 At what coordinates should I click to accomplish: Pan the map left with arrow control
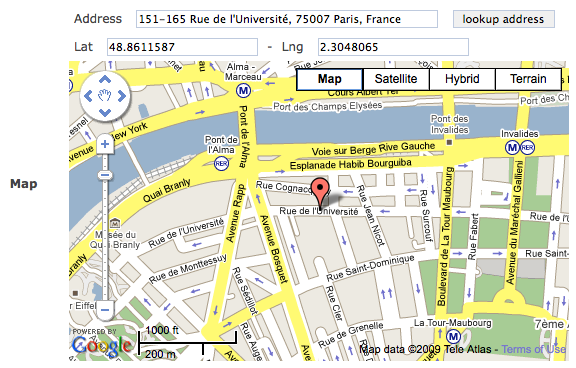point(88,96)
